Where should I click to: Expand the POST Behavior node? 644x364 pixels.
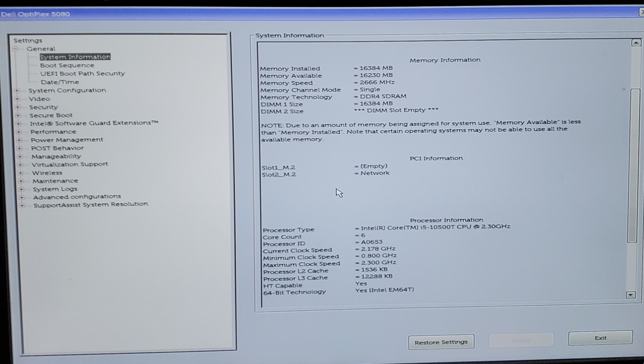[x=20, y=148]
